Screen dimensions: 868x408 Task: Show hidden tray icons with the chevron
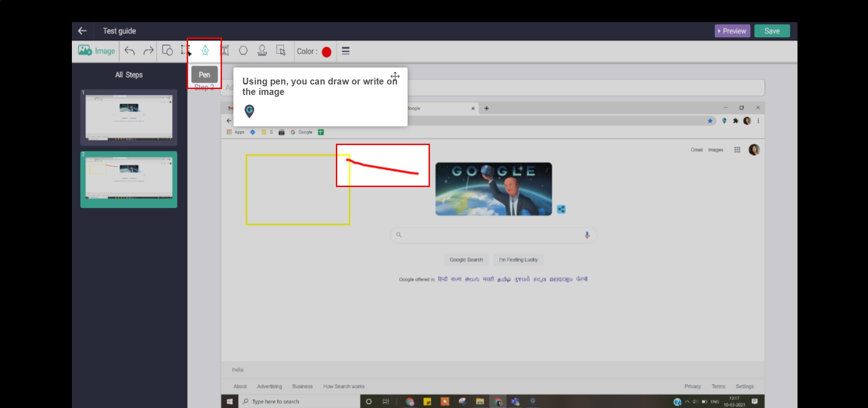687,402
